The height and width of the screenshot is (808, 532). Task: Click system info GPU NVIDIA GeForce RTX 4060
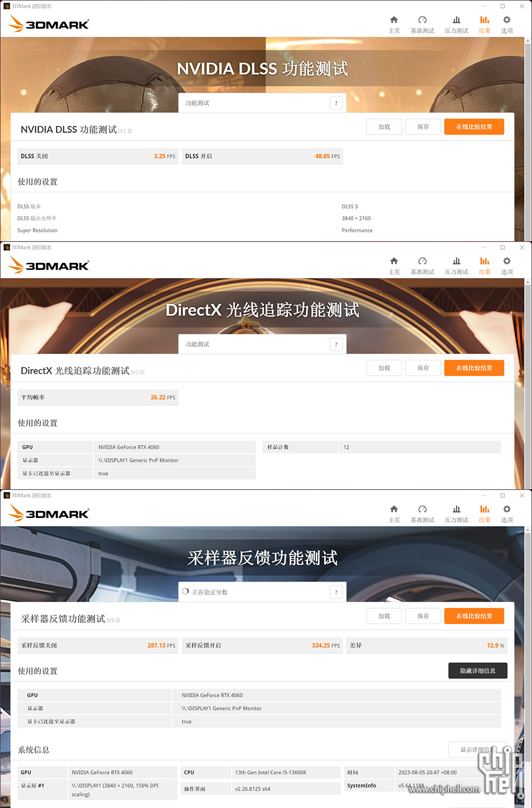coord(123,773)
